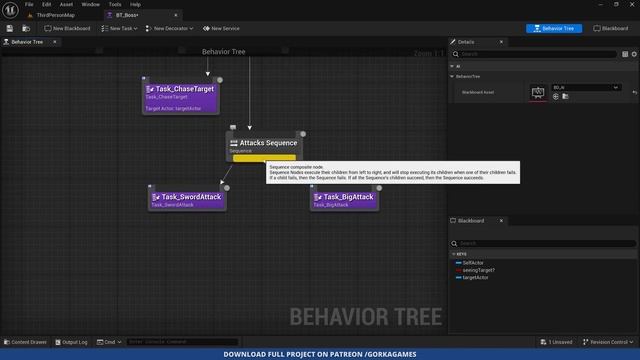This screenshot has height=360, width=640.
Task: Select the BT_Boss asset tab
Action: pos(127,15)
